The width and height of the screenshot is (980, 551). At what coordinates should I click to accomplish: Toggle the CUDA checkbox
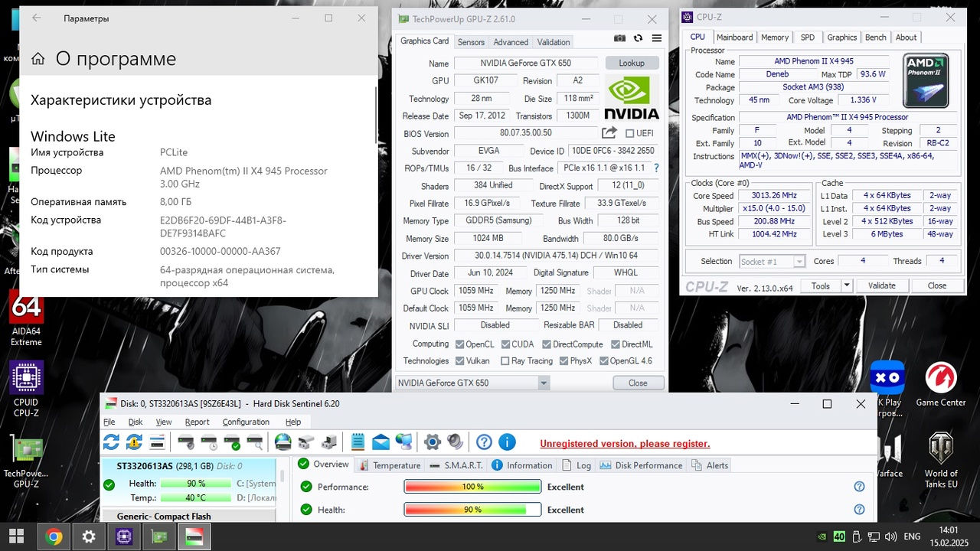click(505, 344)
